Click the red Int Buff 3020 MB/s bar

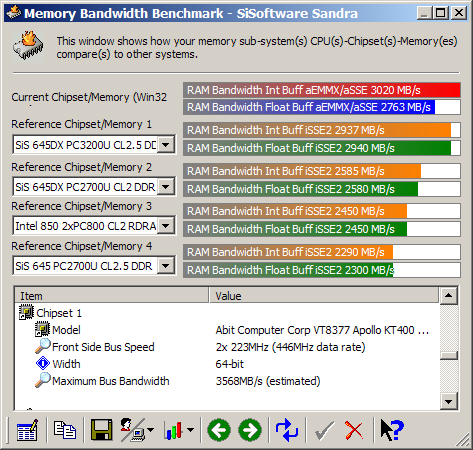point(322,90)
